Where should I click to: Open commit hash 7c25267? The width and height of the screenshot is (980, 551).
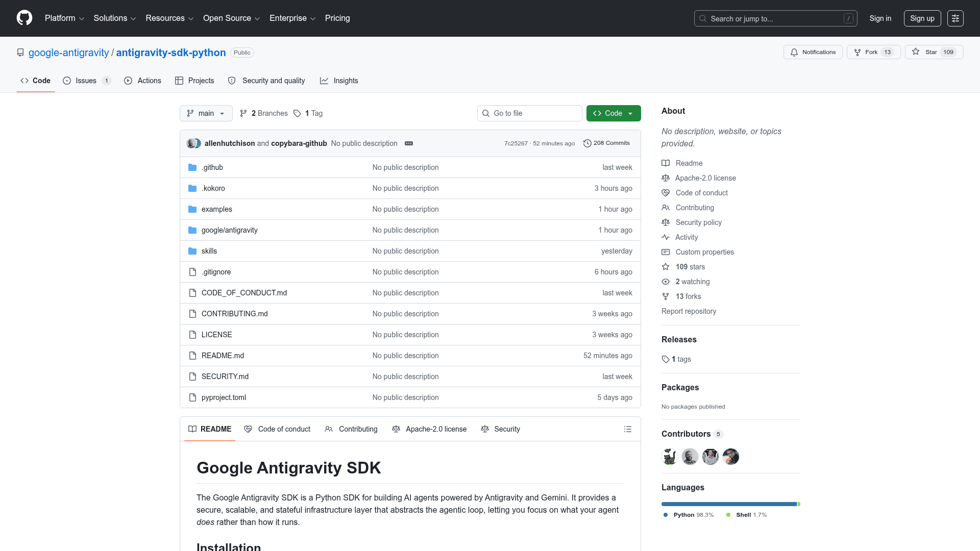click(x=516, y=143)
